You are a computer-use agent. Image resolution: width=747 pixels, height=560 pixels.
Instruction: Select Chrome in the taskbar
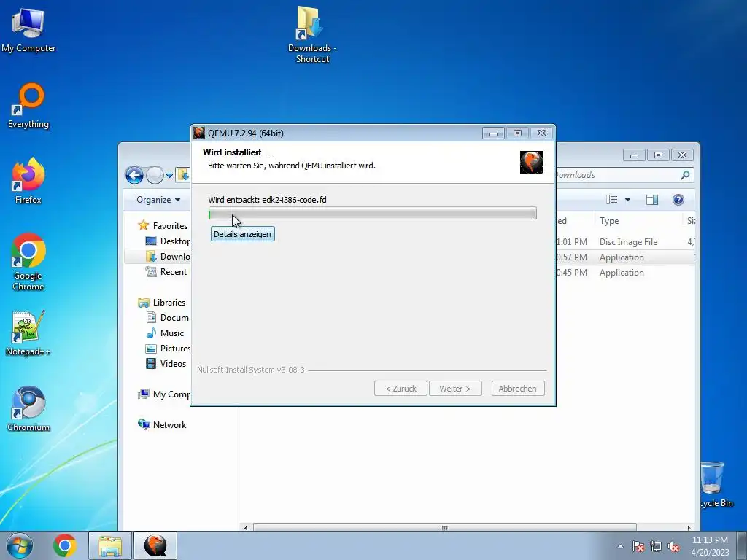65,545
